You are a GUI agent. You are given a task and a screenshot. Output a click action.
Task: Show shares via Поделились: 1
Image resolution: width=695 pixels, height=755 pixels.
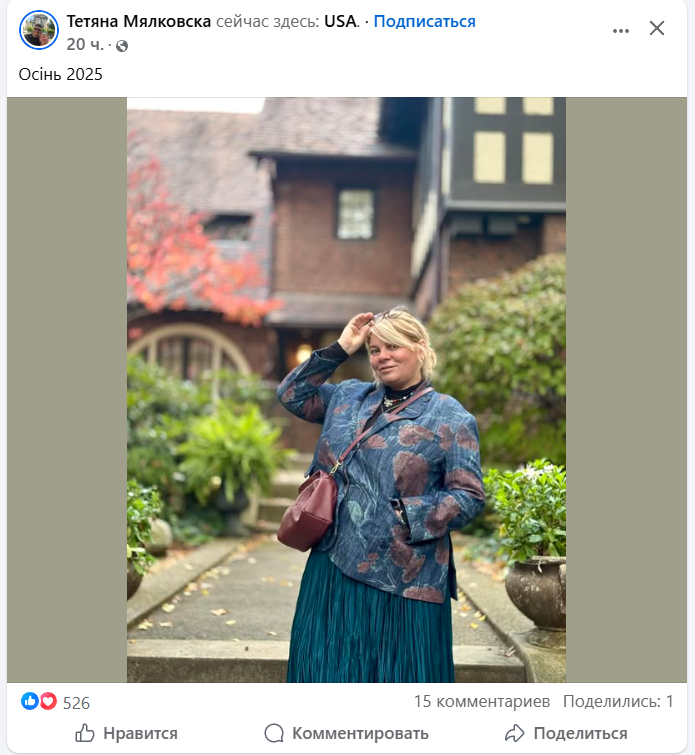coord(618,701)
